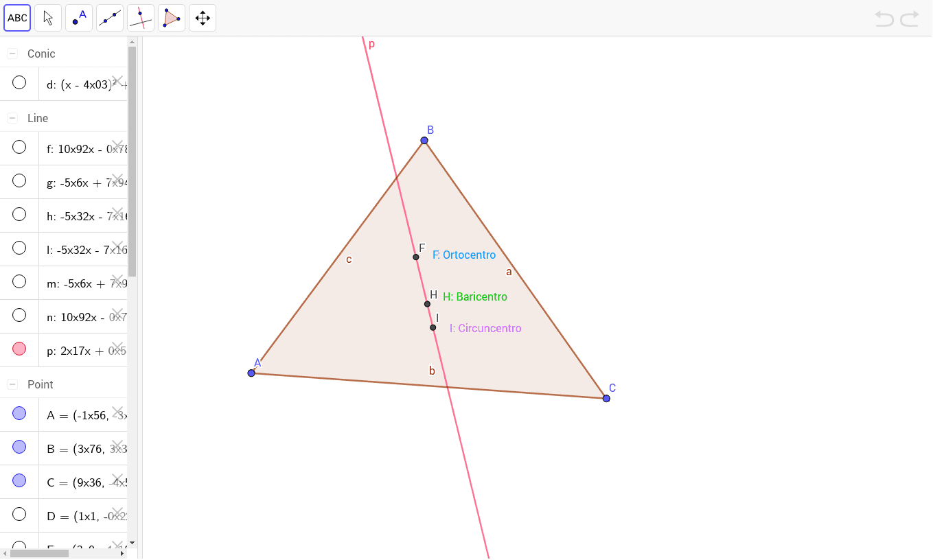Delete line m with its X icon
The width and height of the screenshot is (933, 560).
pyautogui.click(x=117, y=280)
